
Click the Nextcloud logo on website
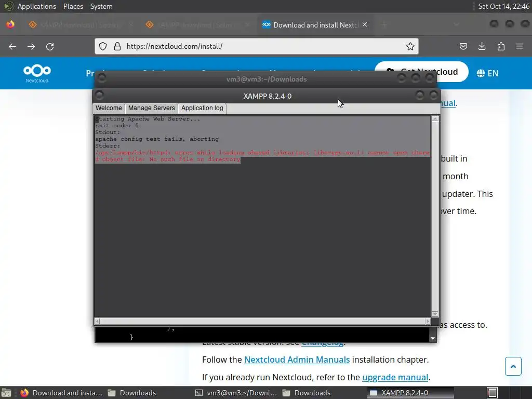tap(37, 73)
